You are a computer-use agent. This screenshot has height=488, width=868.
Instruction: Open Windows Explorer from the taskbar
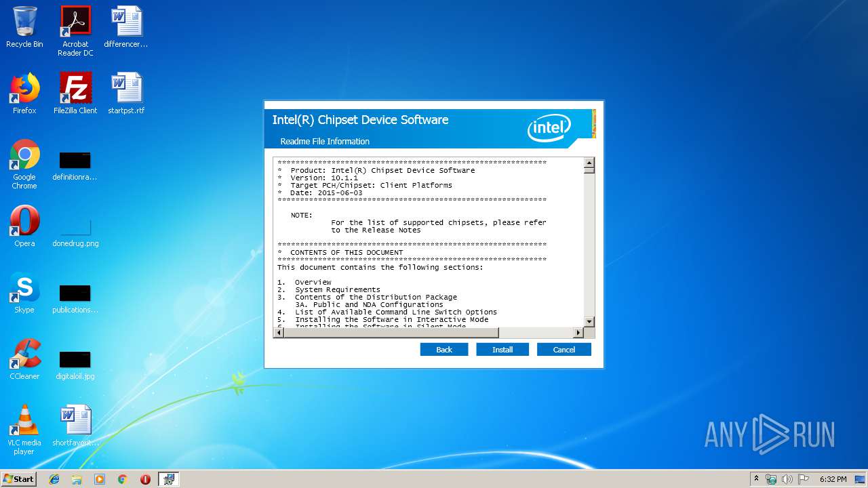pos(77,479)
